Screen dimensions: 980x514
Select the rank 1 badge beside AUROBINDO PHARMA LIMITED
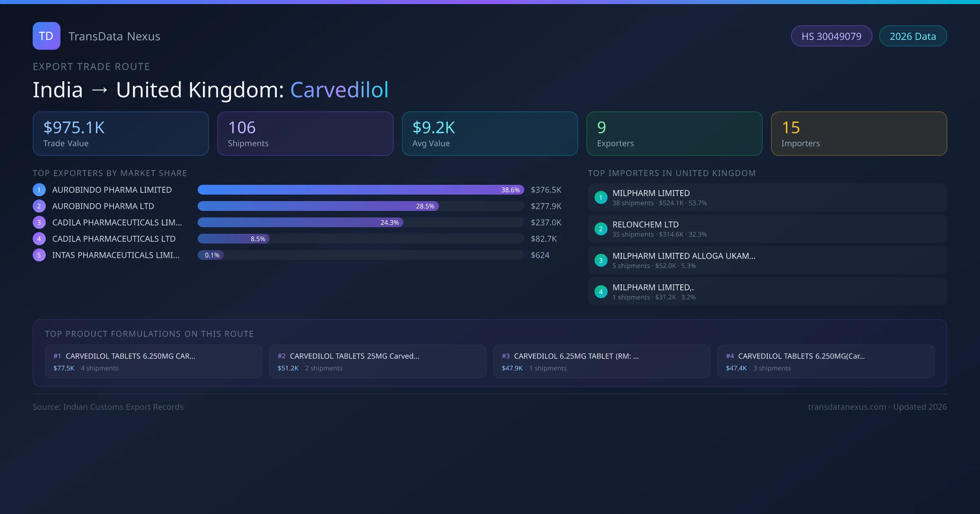(x=39, y=189)
